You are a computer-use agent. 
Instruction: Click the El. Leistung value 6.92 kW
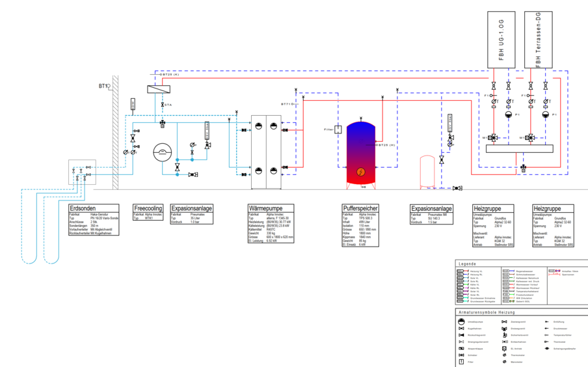click(x=271, y=241)
